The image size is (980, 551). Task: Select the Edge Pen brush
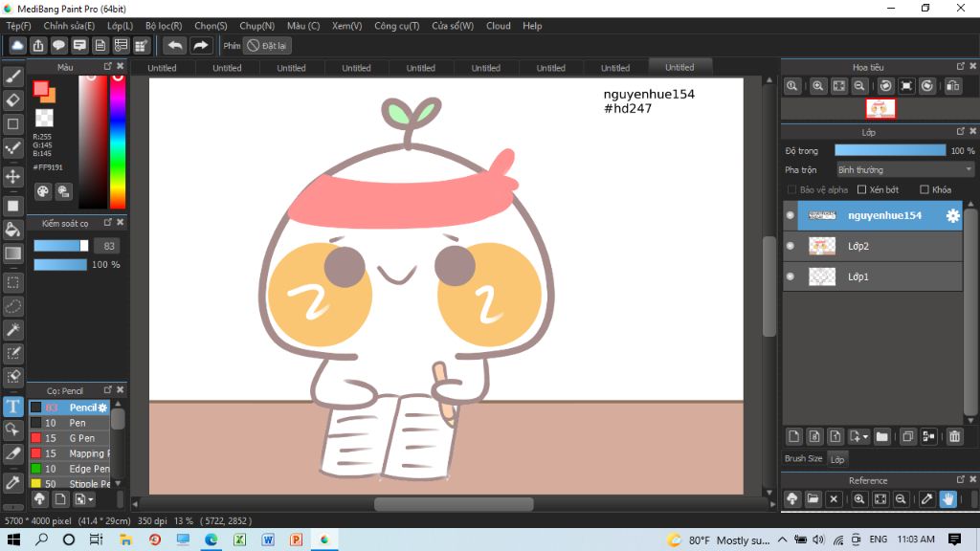tap(69, 469)
